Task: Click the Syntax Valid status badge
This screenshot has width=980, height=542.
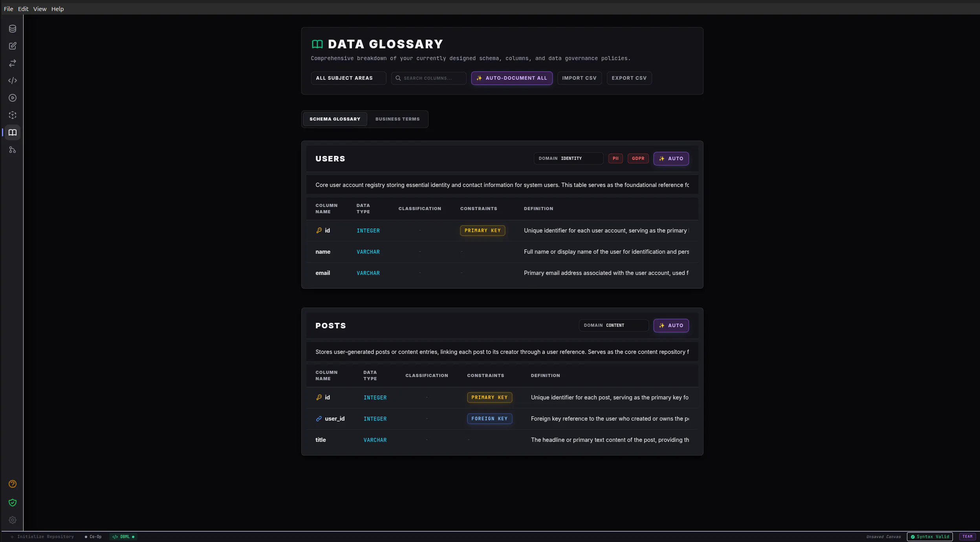Action: [929, 537]
